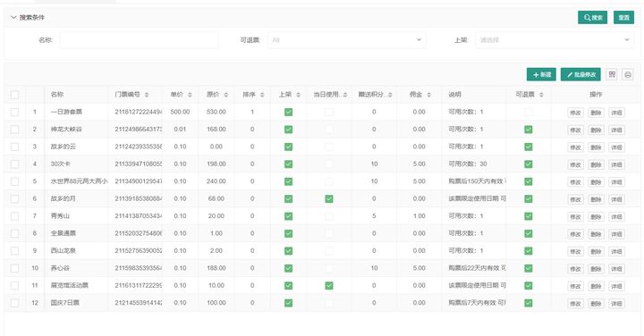Click the 重置 reset button

tap(624, 18)
